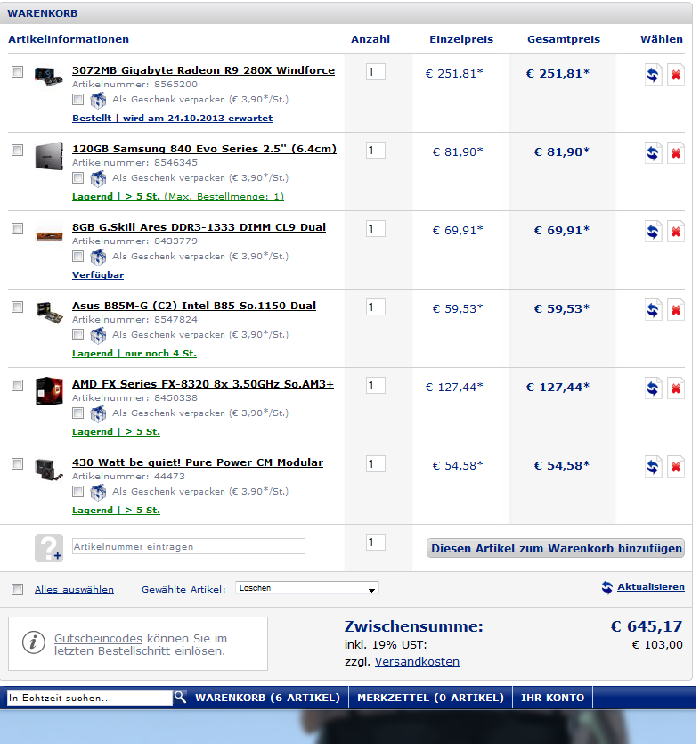Click the search magnifier icon in bottom bar
700x744 pixels.
tap(180, 697)
